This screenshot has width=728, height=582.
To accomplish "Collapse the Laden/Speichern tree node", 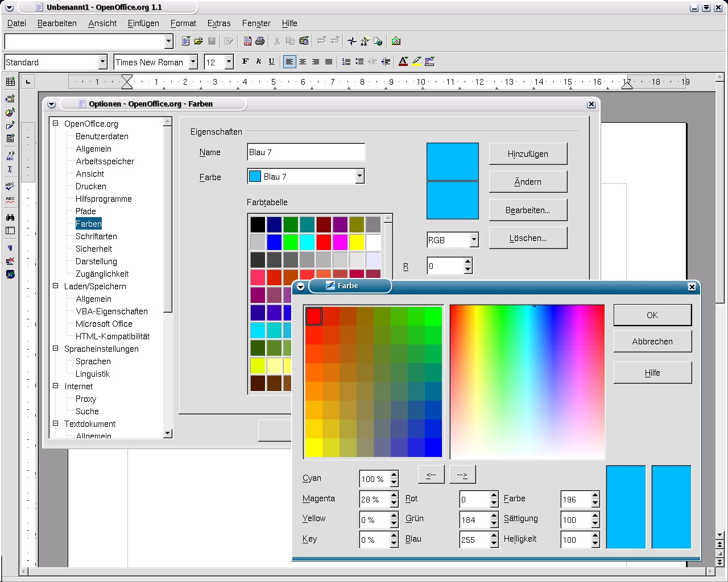I will point(56,286).
